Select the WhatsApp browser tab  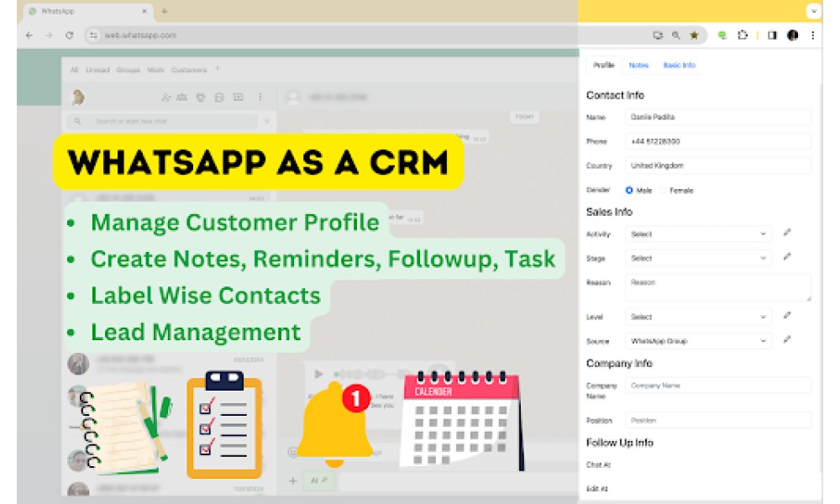pos(88,11)
